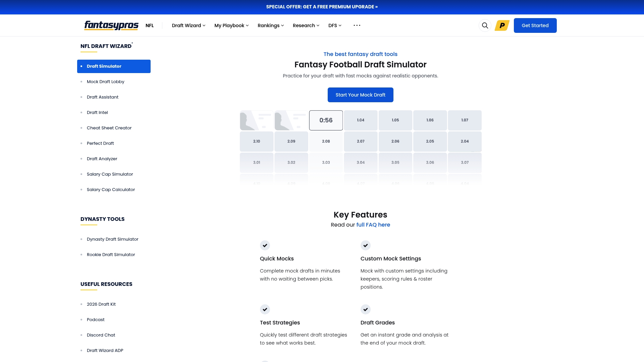
Task: Click the yellow premium P badge
Action: pos(502,25)
